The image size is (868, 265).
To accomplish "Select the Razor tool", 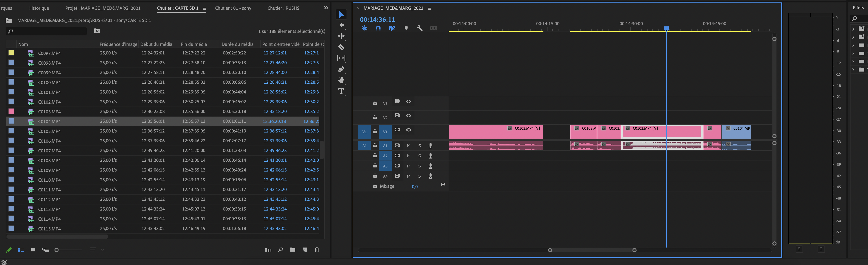I will [x=341, y=47].
